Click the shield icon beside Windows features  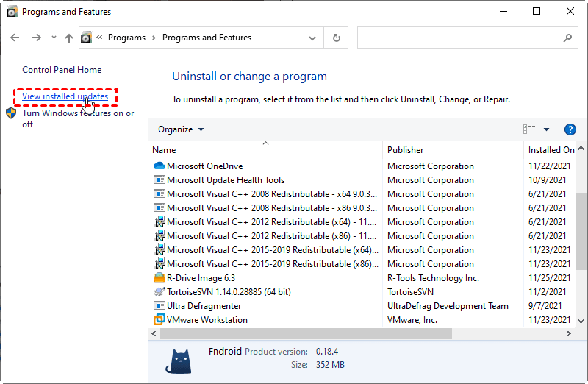pyautogui.click(x=12, y=113)
